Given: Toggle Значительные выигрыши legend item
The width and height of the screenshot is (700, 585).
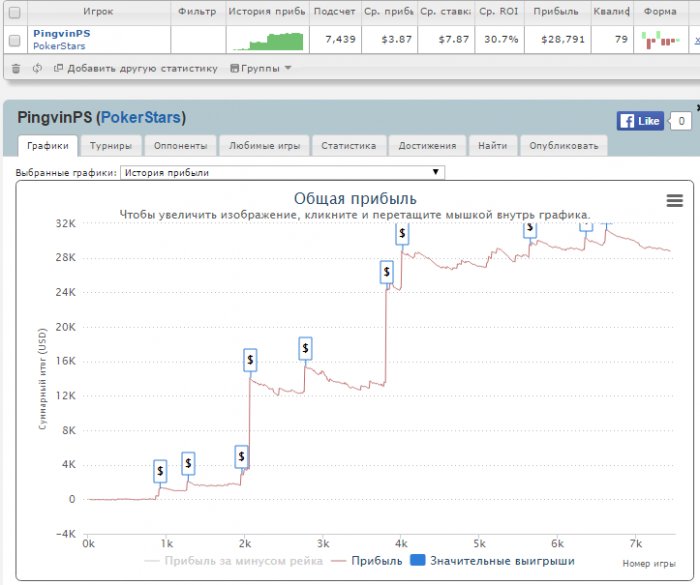Looking at the screenshot, I should [x=492, y=561].
